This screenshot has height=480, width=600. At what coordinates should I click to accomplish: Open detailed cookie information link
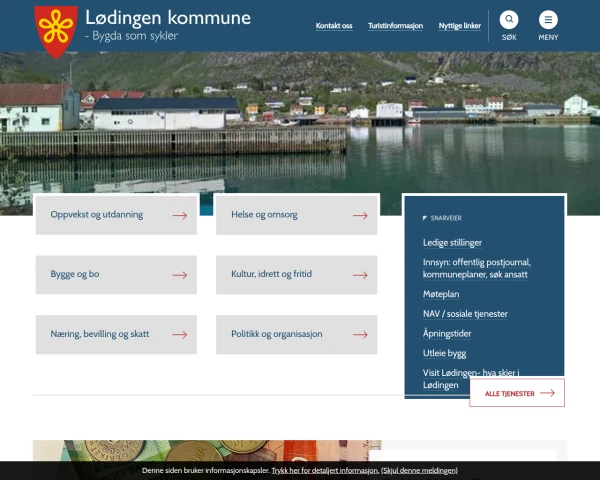click(324, 470)
